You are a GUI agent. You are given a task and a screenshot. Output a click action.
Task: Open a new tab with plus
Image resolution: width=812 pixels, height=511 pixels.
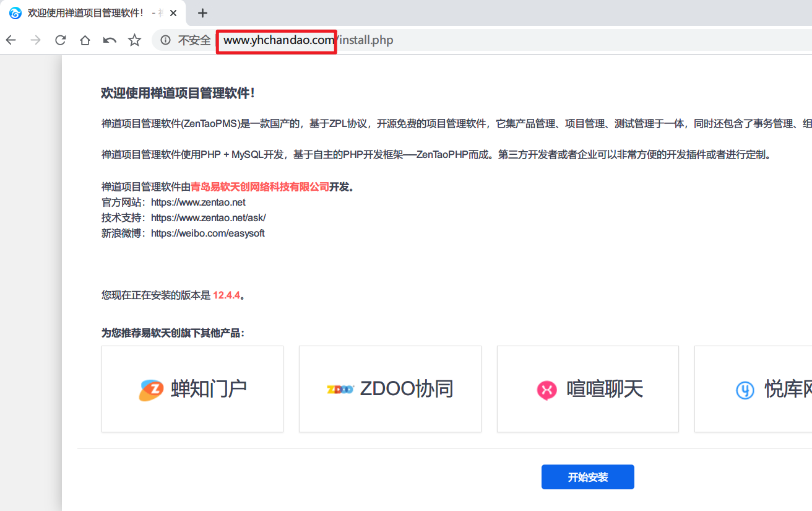click(x=202, y=13)
